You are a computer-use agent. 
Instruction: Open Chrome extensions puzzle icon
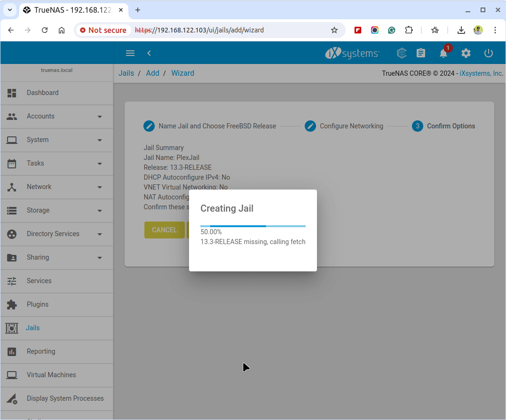click(409, 31)
